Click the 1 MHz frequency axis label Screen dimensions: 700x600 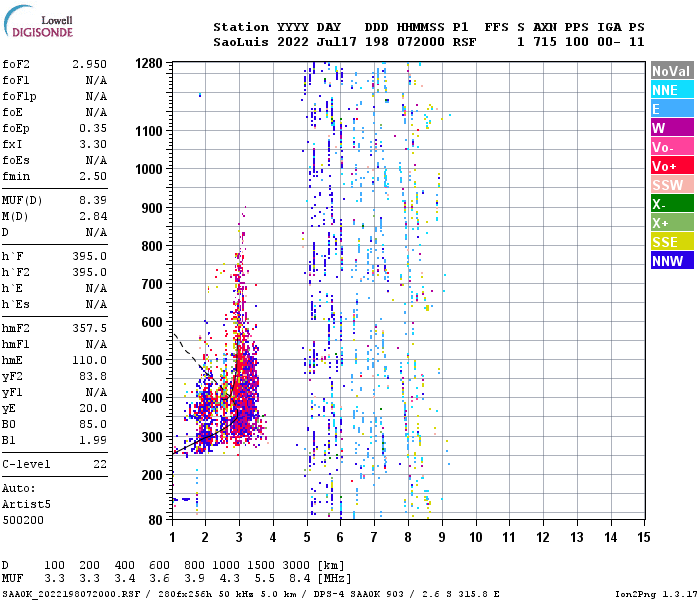pyautogui.click(x=172, y=537)
